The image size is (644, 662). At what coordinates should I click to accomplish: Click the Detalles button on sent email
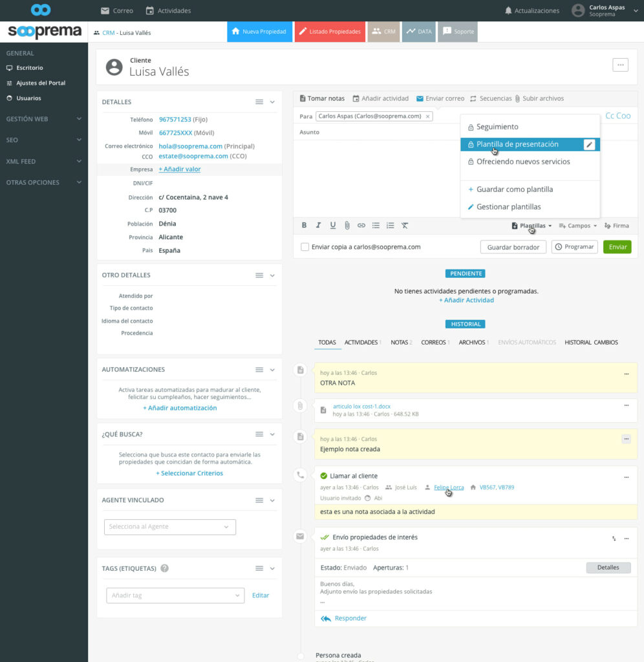pyautogui.click(x=608, y=568)
